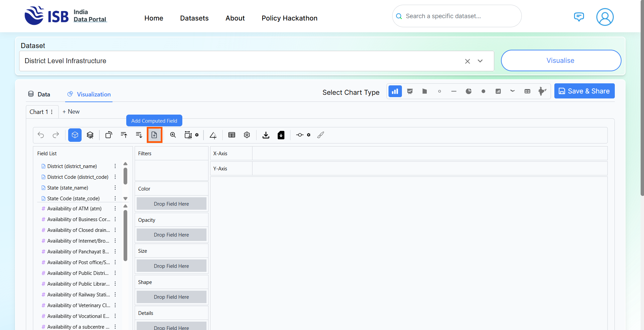Select the bar chart type button
This screenshot has height=330, width=644.
click(x=395, y=91)
